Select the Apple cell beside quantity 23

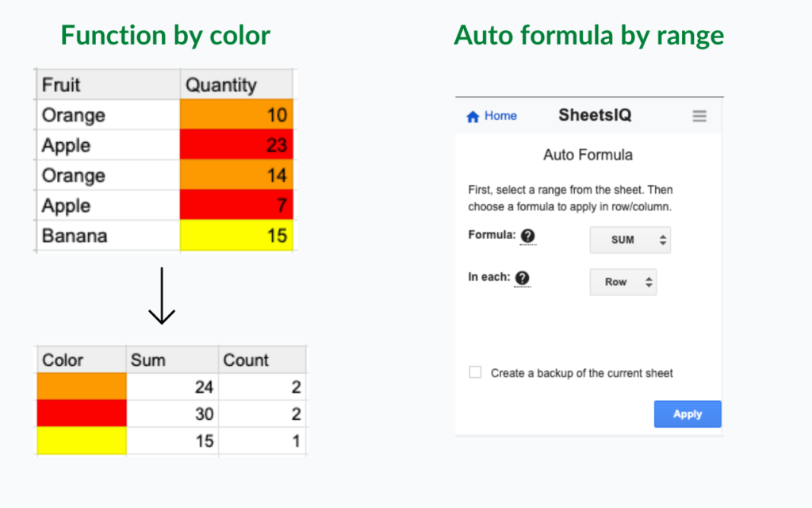click(108, 144)
